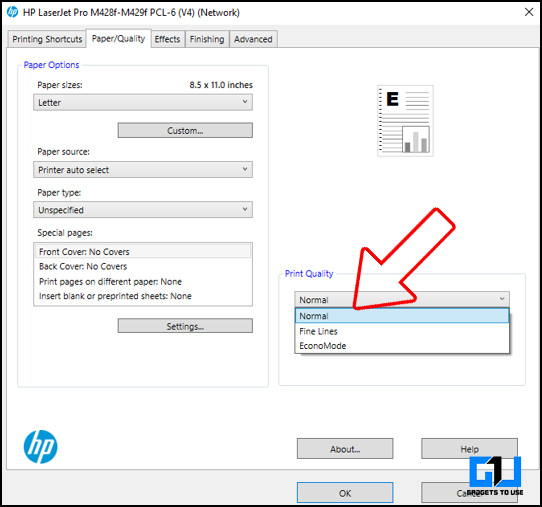This screenshot has width=542, height=507.
Task: Open the Advanced tab
Action: (253, 39)
